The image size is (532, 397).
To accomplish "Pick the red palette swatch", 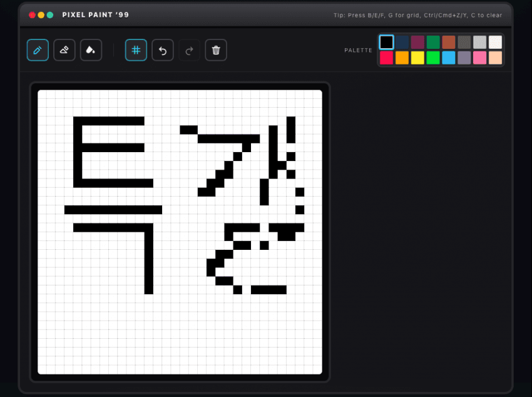I will [x=386, y=58].
